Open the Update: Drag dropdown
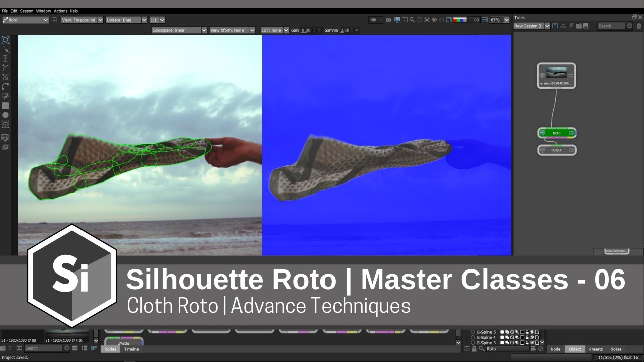This screenshot has width=644, height=362. click(x=126, y=20)
